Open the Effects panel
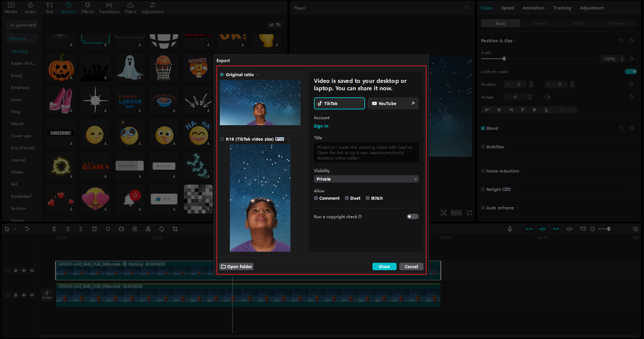644x339 pixels. [x=88, y=8]
